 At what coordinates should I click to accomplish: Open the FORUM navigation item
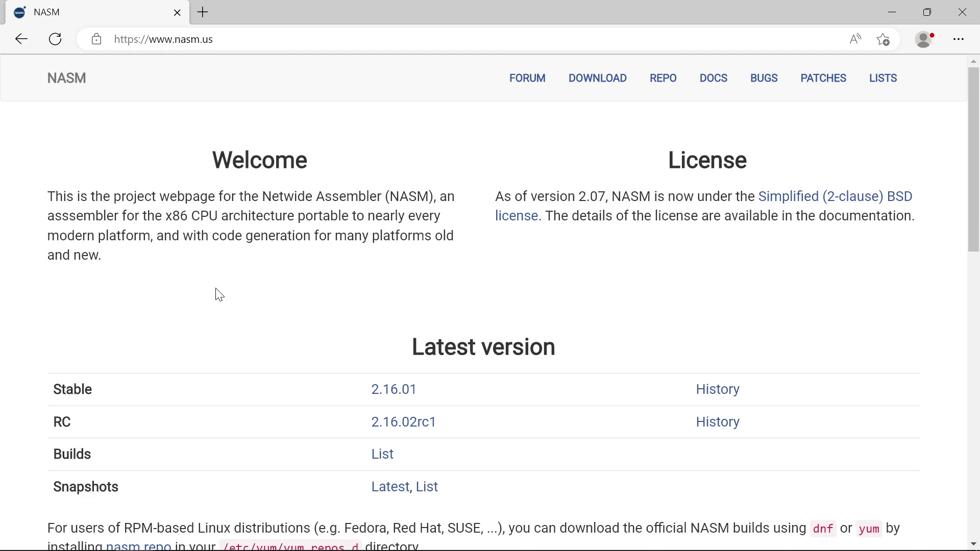click(x=527, y=78)
